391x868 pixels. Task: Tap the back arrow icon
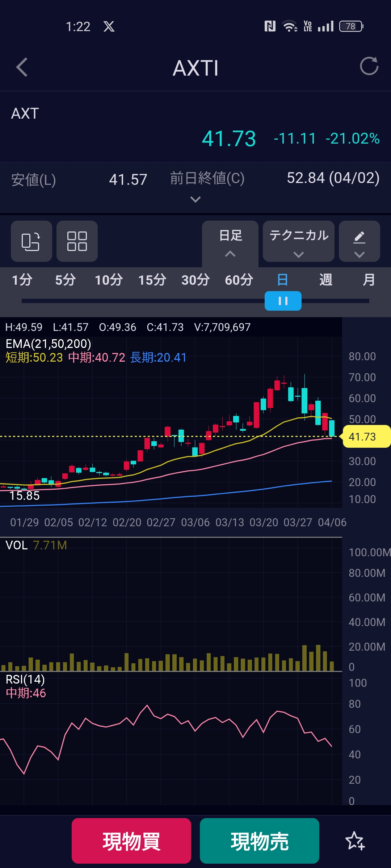(22, 67)
